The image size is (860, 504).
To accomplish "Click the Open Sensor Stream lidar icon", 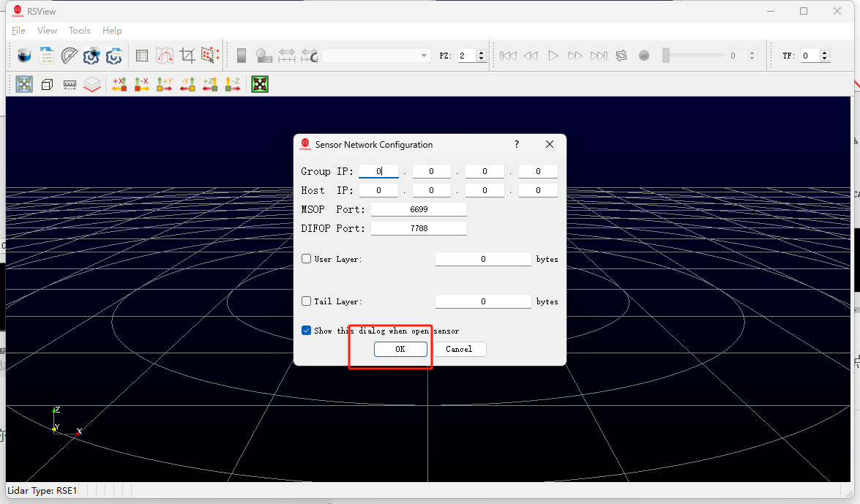I will tap(24, 56).
